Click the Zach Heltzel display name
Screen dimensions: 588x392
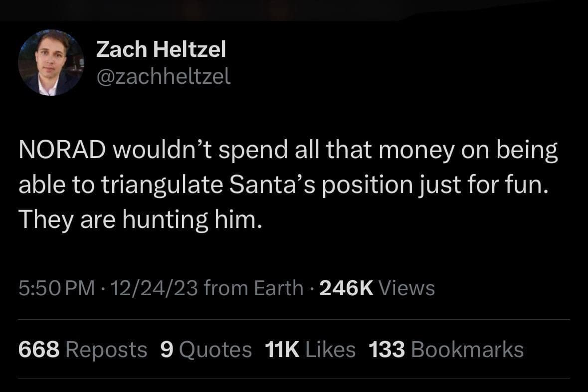coord(161,49)
